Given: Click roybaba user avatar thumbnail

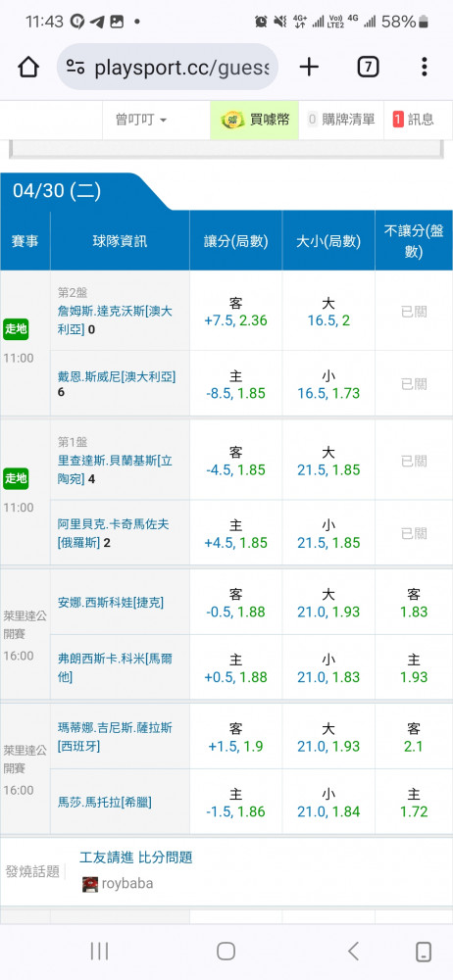Looking at the screenshot, I should pos(90,884).
